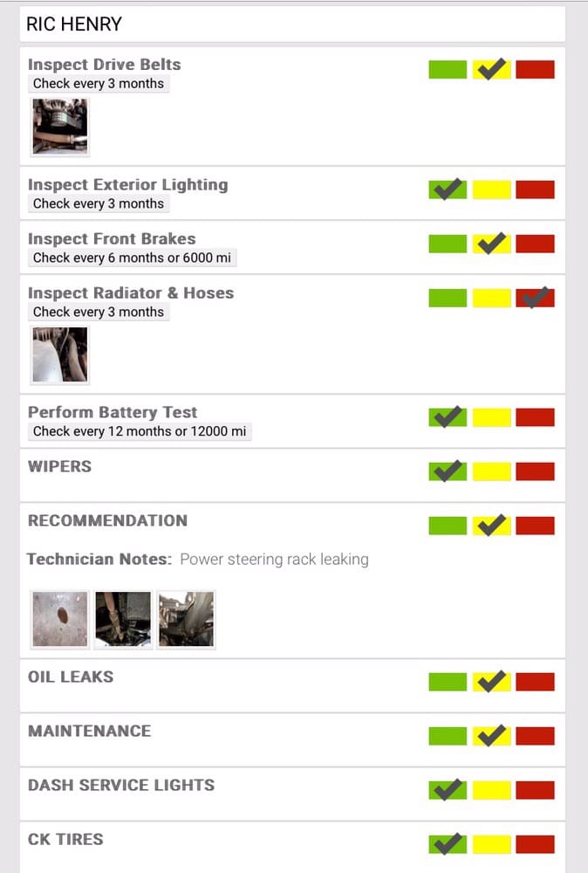Mark OIL LEAKS as green
Screen dimensions: 588x873
448,682
